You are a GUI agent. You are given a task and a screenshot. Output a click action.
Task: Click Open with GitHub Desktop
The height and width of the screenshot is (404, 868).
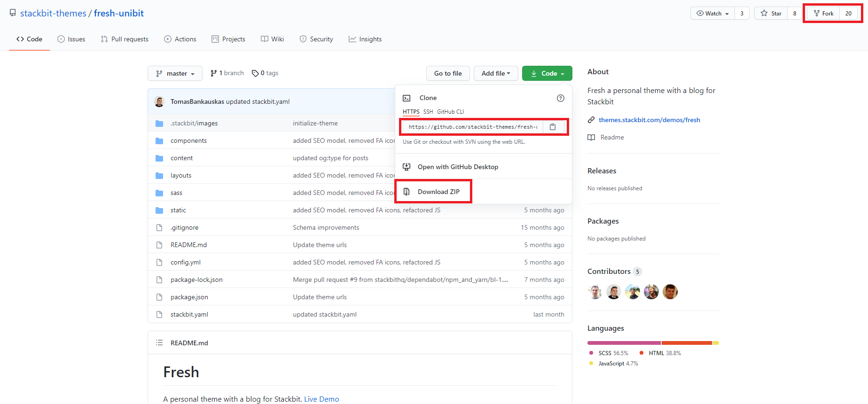click(x=458, y=167)
